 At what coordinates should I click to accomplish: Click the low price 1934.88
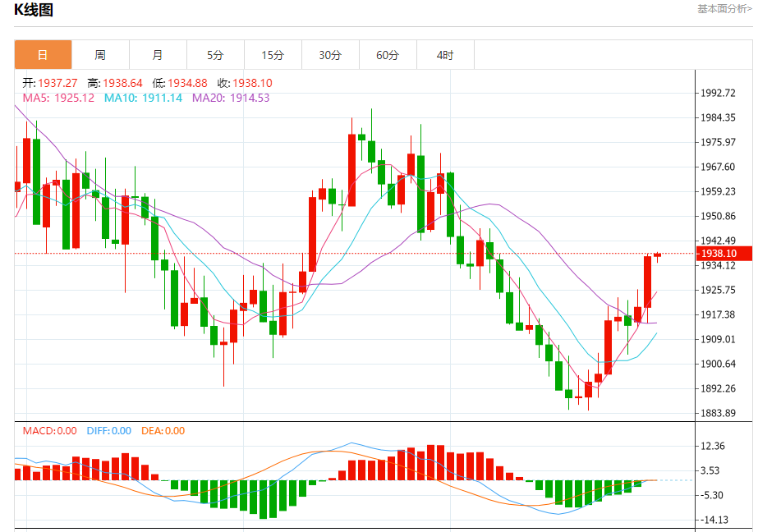[x=187, y=83]
